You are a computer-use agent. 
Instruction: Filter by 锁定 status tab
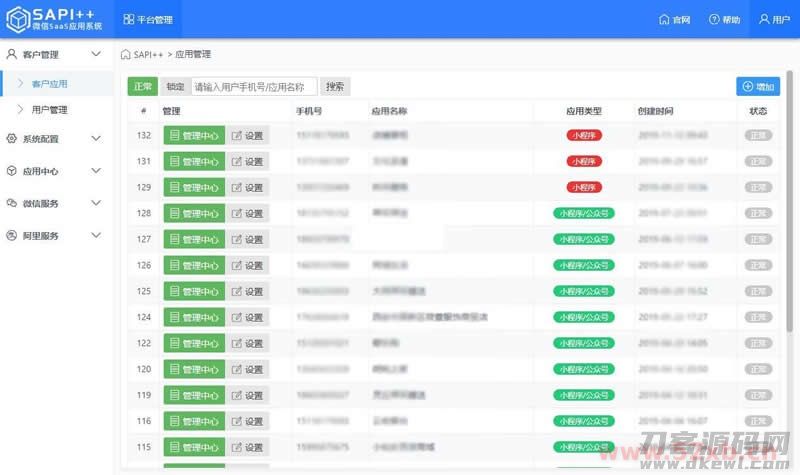pos(175,87)
